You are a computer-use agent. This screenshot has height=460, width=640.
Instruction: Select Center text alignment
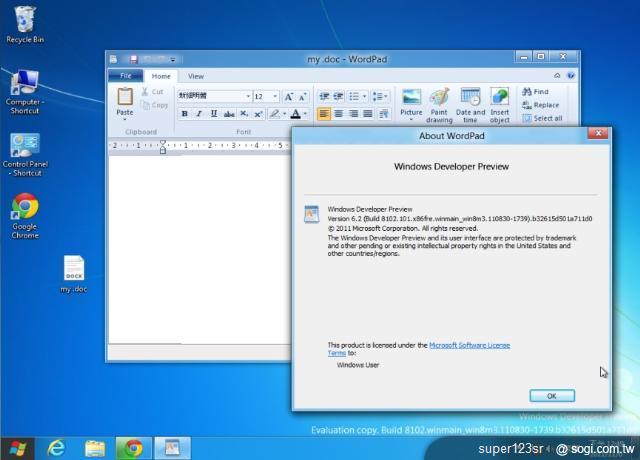[338, 113]
